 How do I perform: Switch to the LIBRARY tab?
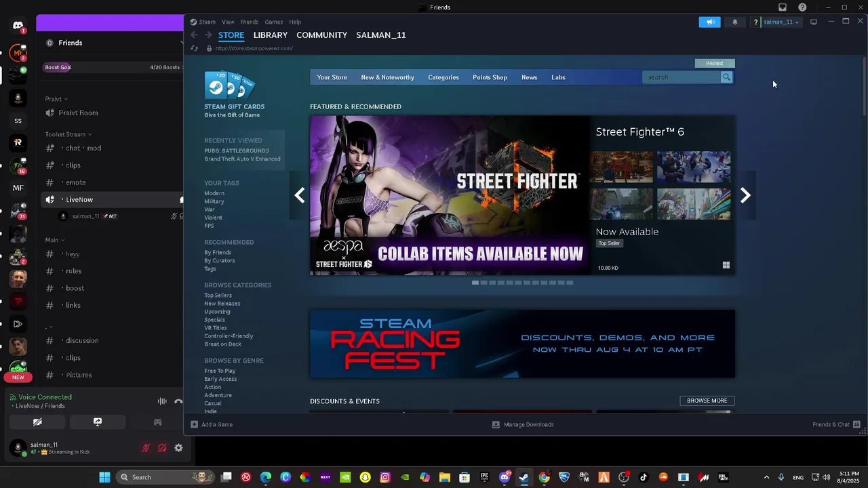(x=271, y=35)
